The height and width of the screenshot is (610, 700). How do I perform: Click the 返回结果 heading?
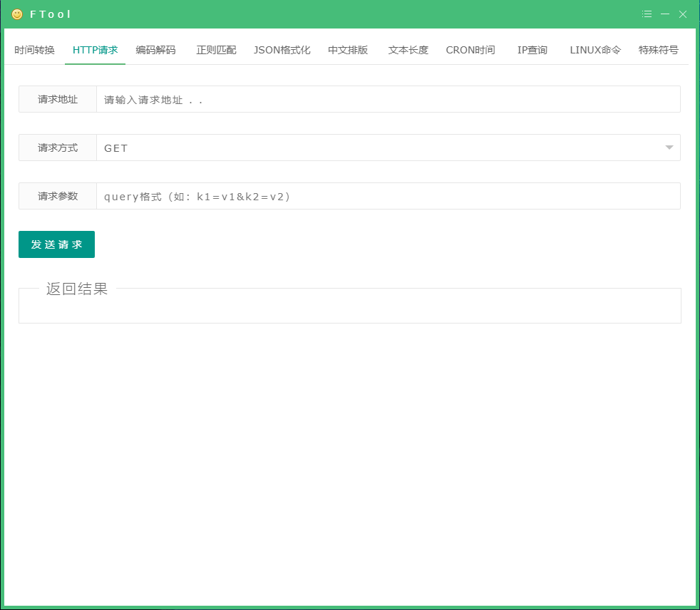[77, 289]
